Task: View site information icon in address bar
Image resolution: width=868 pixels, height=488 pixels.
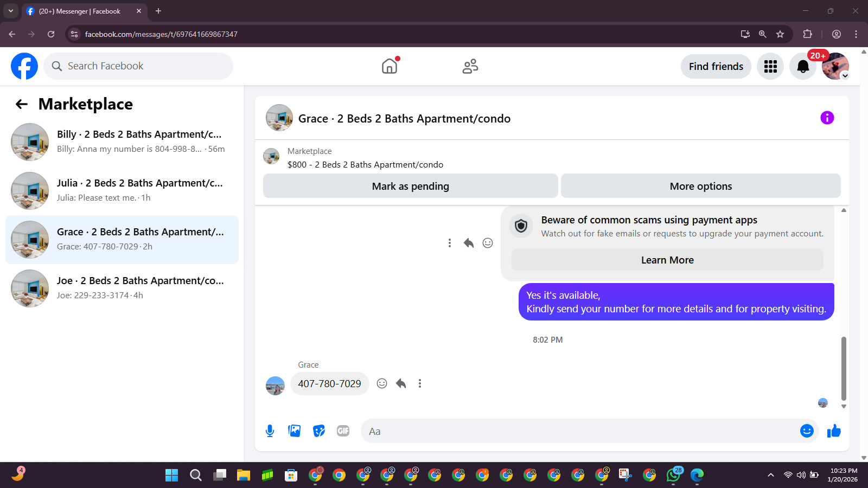Action: (74, 34)
